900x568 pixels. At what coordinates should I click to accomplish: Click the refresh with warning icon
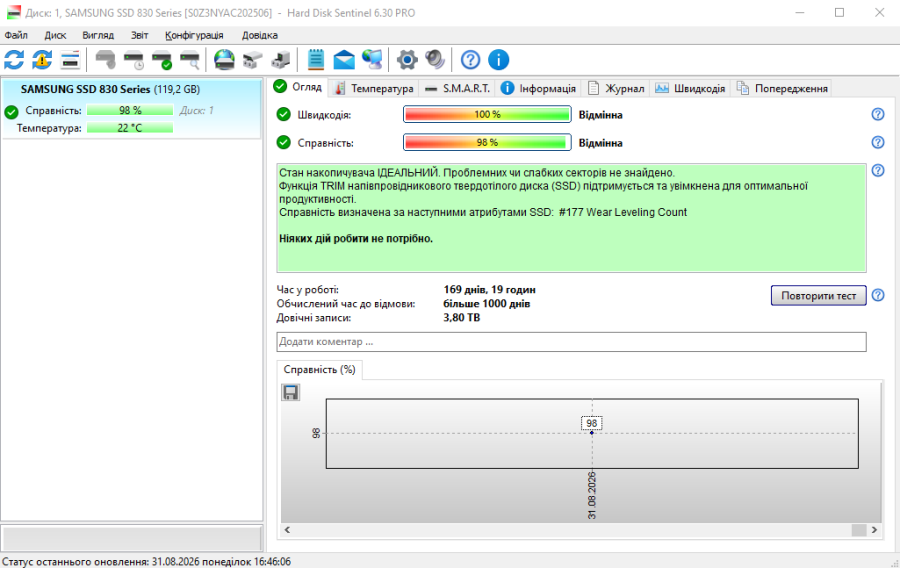pyautogui.click(x=42, y=60)
